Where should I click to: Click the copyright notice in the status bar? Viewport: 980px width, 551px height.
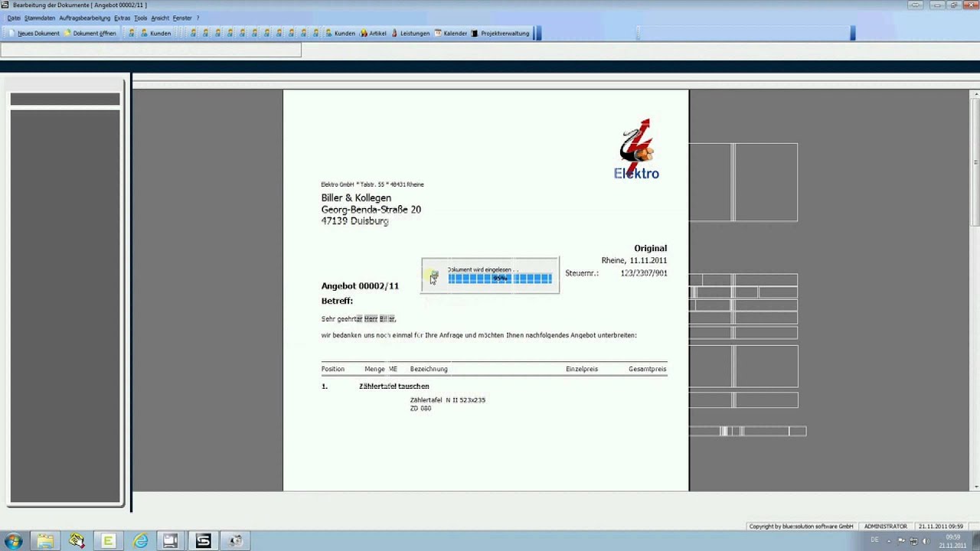pos(802,527)
